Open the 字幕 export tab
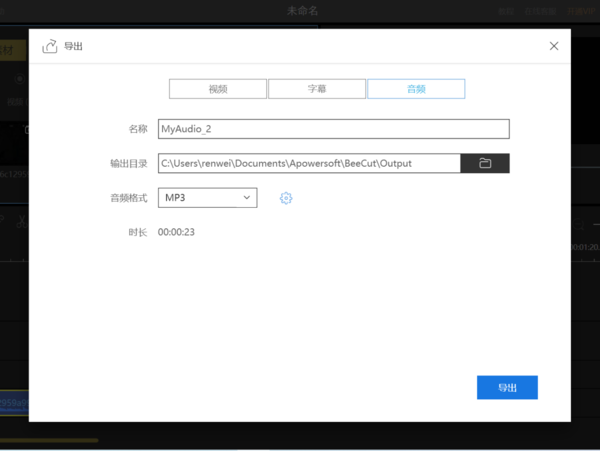The height and width of the screenshot is (451, 600). click(316, 89)
